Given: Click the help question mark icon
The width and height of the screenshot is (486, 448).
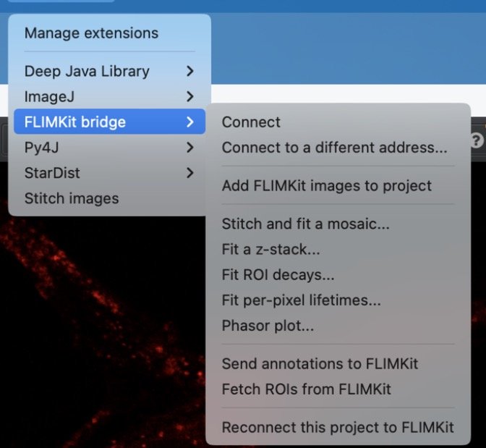Looking at the screenshot, I should [x=477, y=141].
